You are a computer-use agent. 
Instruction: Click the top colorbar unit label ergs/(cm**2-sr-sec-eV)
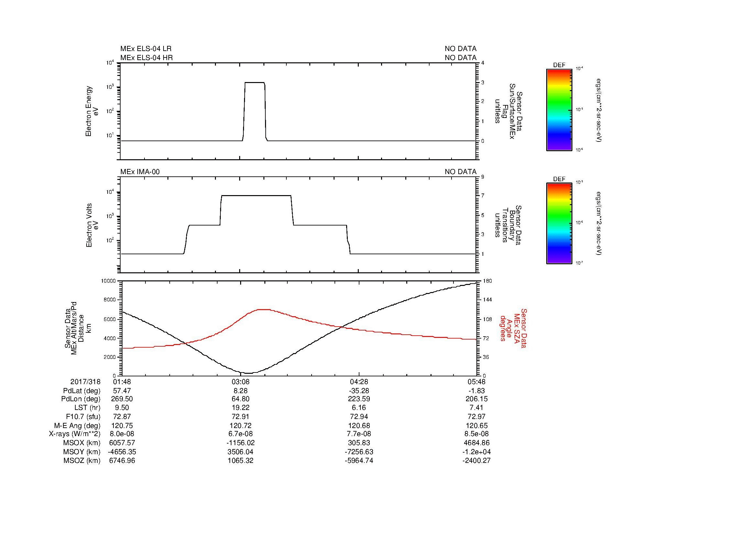(599, 110)
